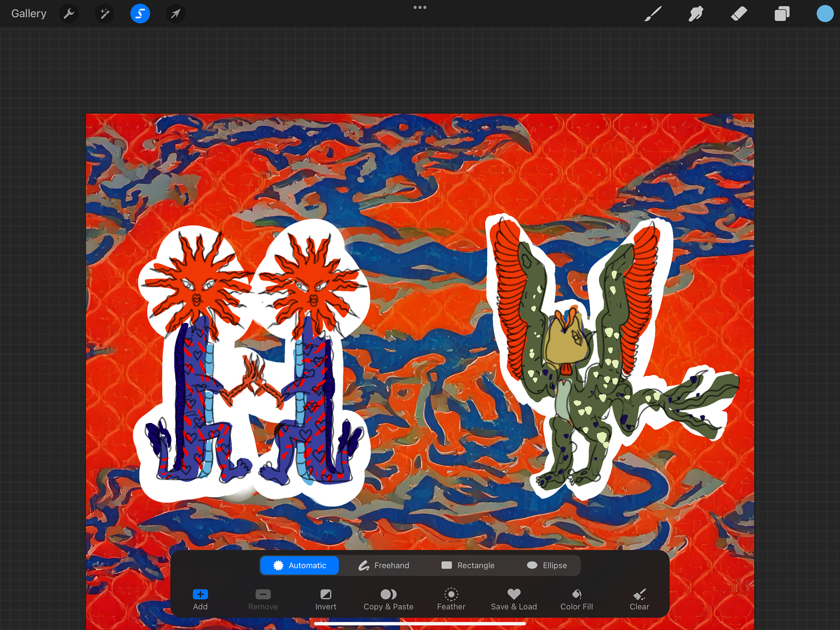Tap Copy & Paste

coord(388,599)
